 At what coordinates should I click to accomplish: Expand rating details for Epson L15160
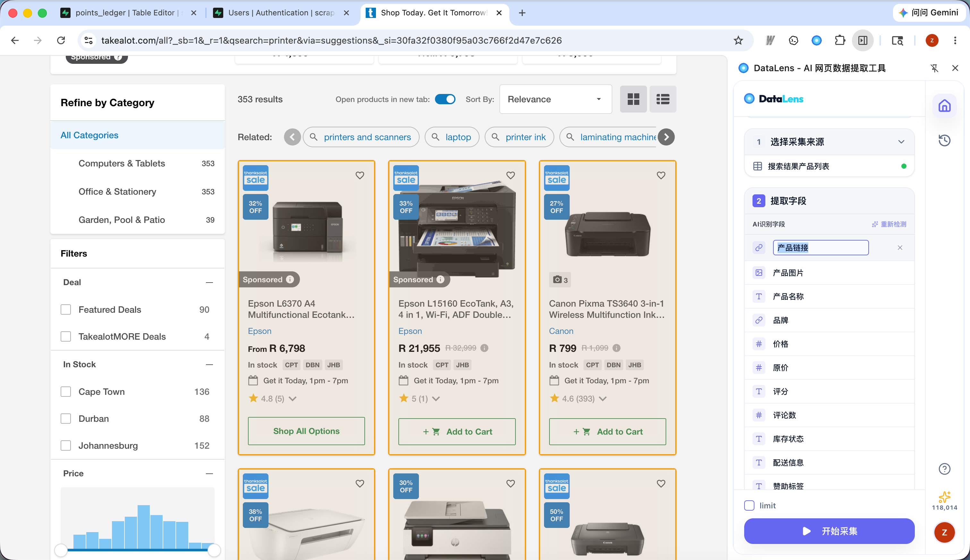(x=436, y=399)
